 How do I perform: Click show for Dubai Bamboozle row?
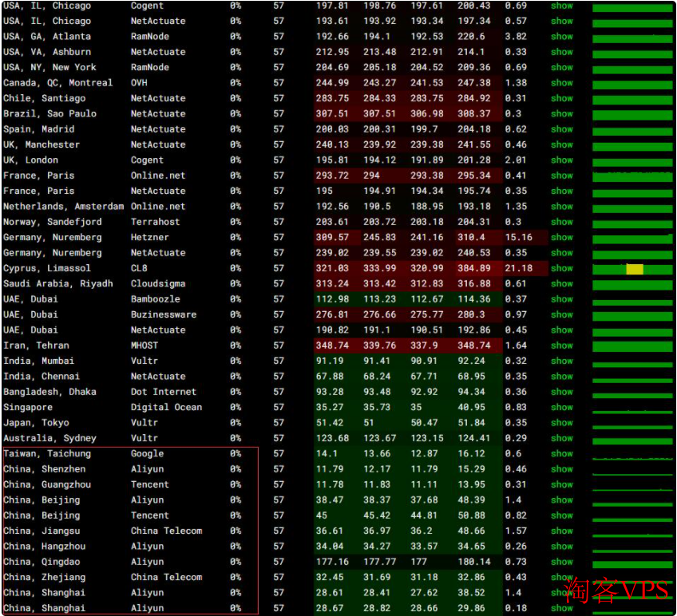562,299
